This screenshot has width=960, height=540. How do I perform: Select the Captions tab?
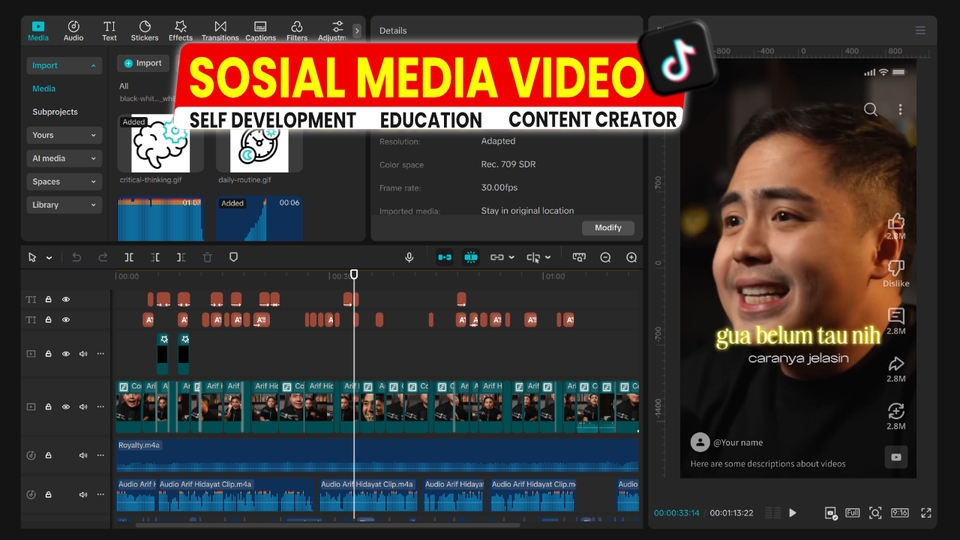coord(260,31)
